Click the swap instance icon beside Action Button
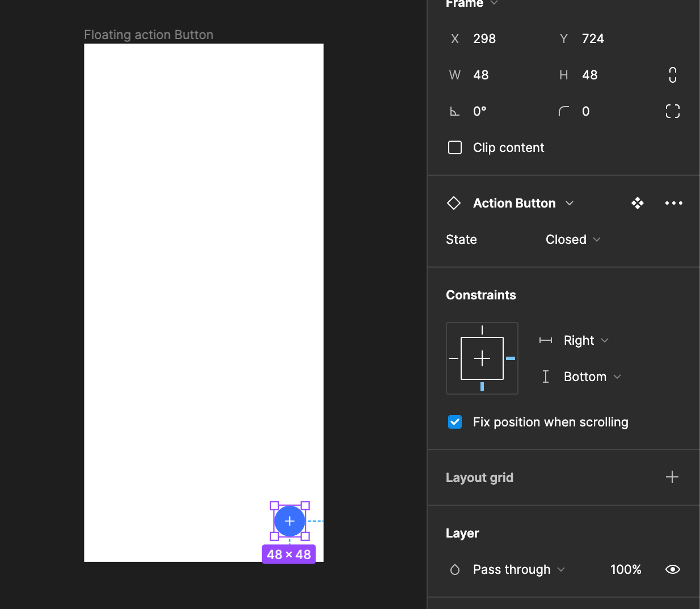The height and width of the screenshot is (609, 700). [637, 202]
